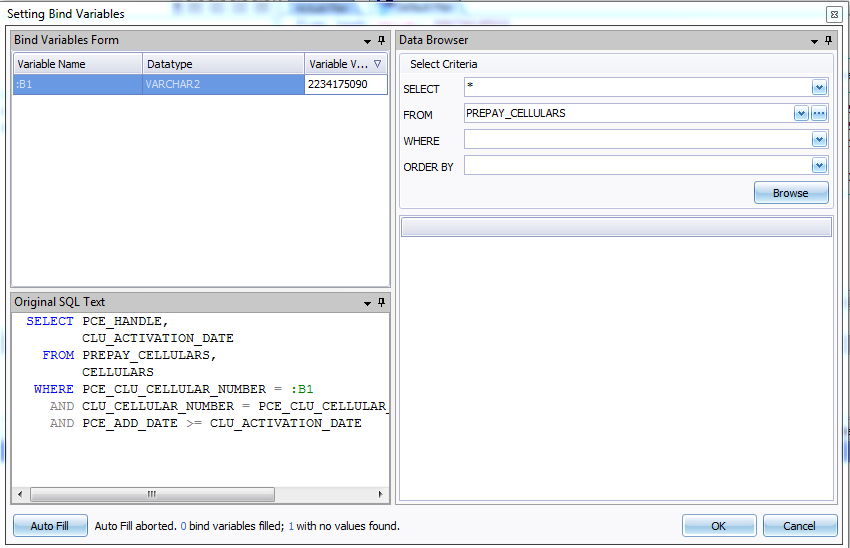
Task: Pin the Data Browser panel
Action: (x=828, y=41)
